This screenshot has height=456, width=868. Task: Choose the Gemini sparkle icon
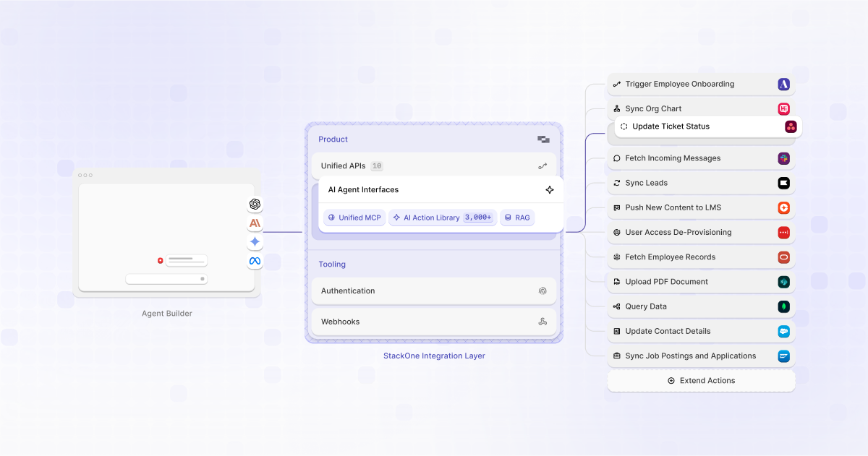pos(255,242)
